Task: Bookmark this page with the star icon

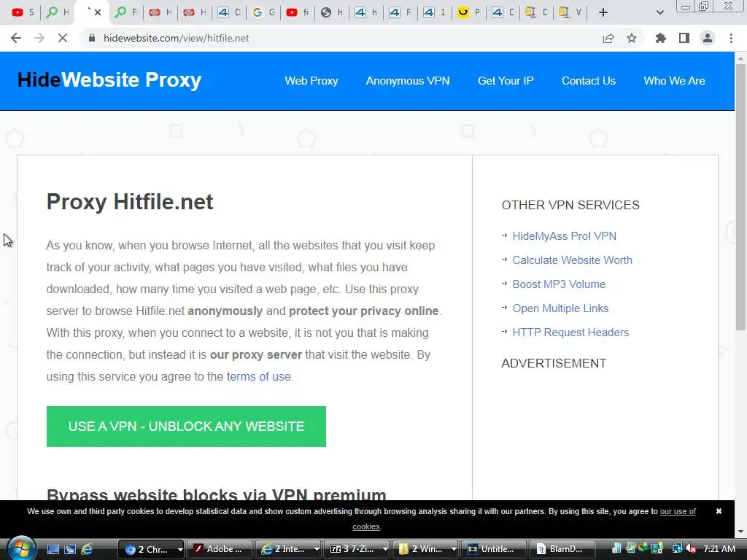Action: coord(632,38)
